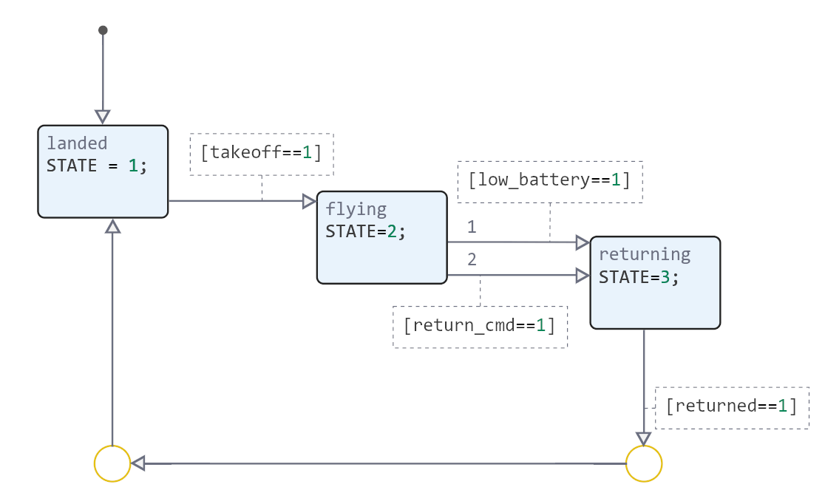
Task: Click arrowhead pointing up into landed state
Action: (x=112, y=226)
